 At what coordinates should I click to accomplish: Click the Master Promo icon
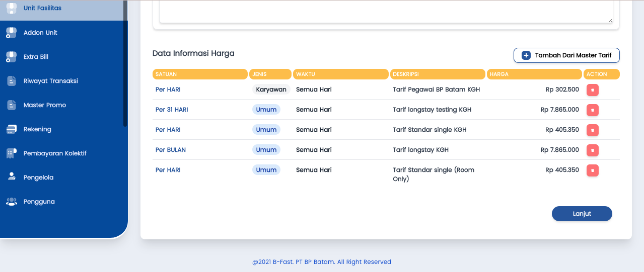coord(11,105)
